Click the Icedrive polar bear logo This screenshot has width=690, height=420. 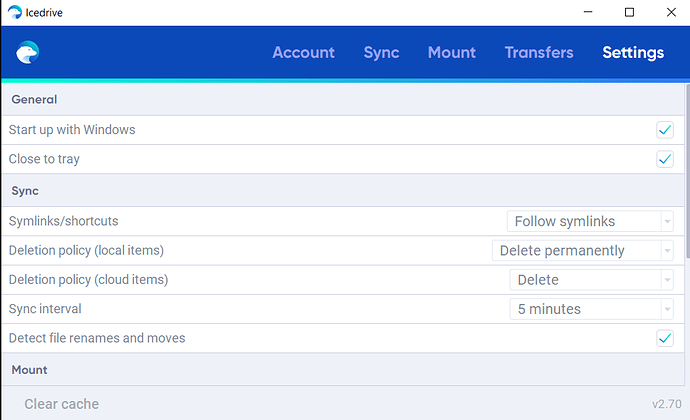[x=27, y=52]
